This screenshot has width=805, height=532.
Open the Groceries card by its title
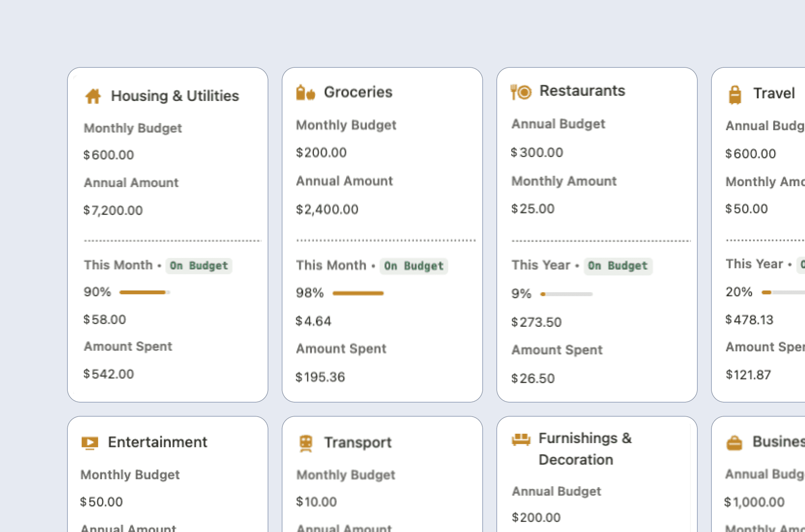(358, 92)
